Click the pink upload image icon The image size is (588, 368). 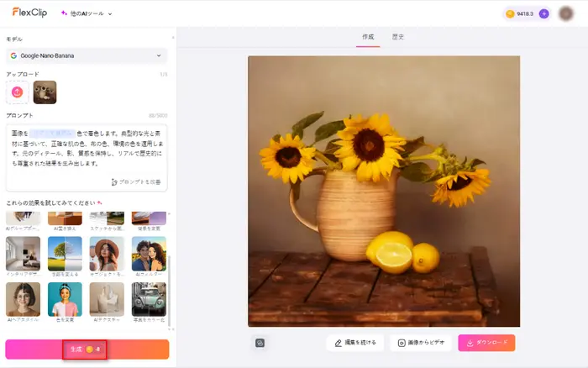tap(17, 92)
